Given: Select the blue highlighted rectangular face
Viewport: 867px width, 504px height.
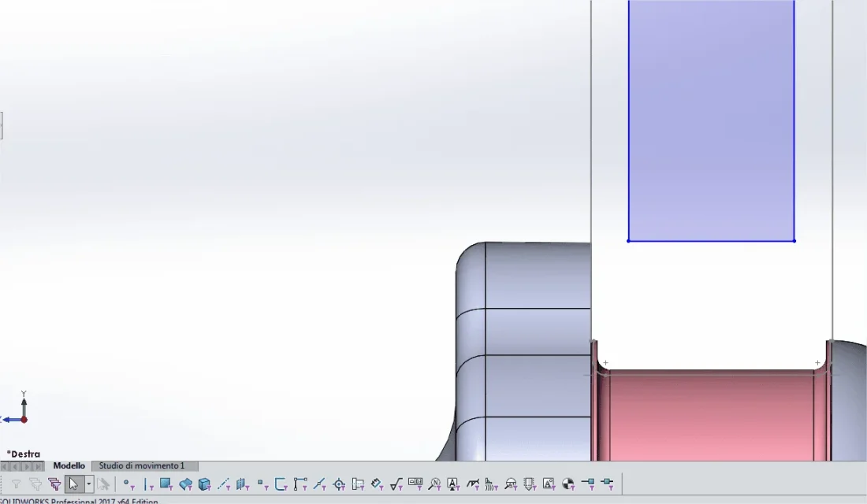Looking at the screenshot, I should [711, 120].
